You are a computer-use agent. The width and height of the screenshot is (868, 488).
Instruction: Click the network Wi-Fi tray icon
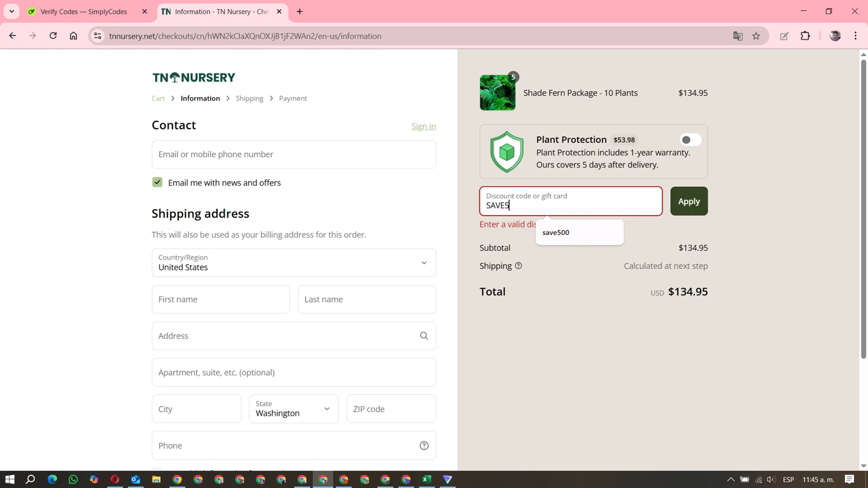759,479
